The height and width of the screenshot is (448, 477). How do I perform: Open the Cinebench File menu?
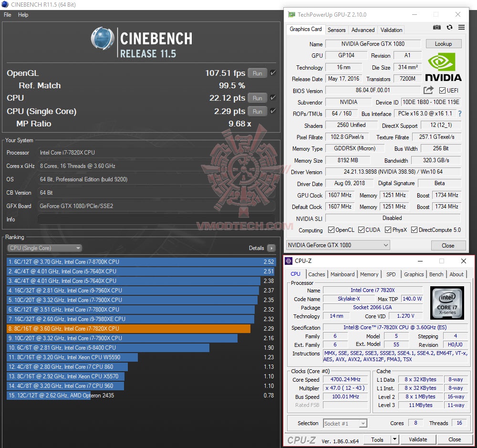pos(7,15)
